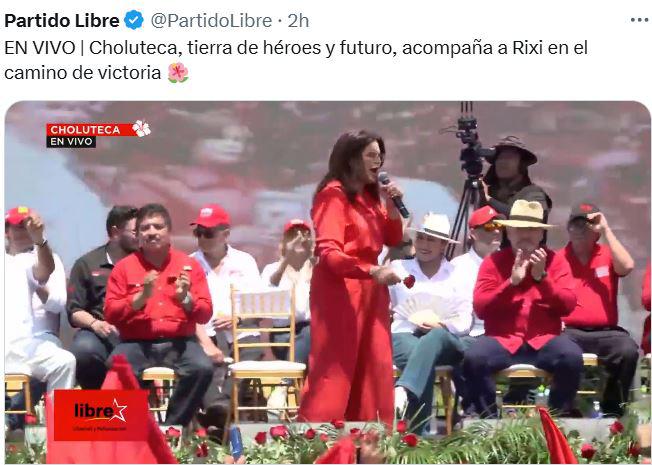Open the @PartidoLibre handle link
The image size is (652, 465).
tap(211, 20)
